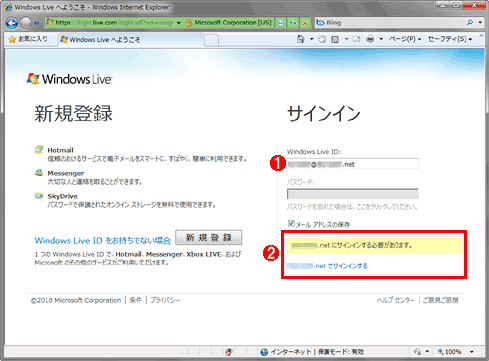Click the Windows Live logo
Screen dimensions: 489x361
click(x=69, y=79)
